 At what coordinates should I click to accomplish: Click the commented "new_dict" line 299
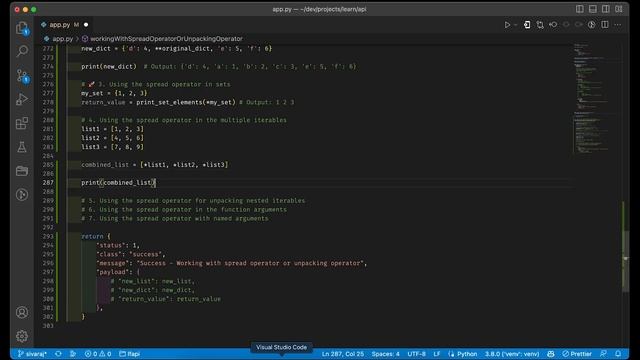153,290
